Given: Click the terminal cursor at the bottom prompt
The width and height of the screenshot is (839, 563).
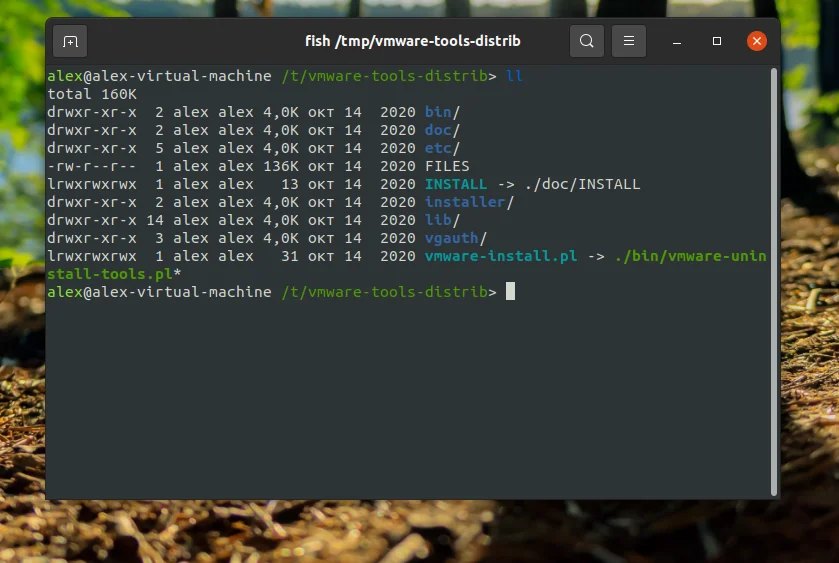Looking at the screenshot, I should click(510, 292).
